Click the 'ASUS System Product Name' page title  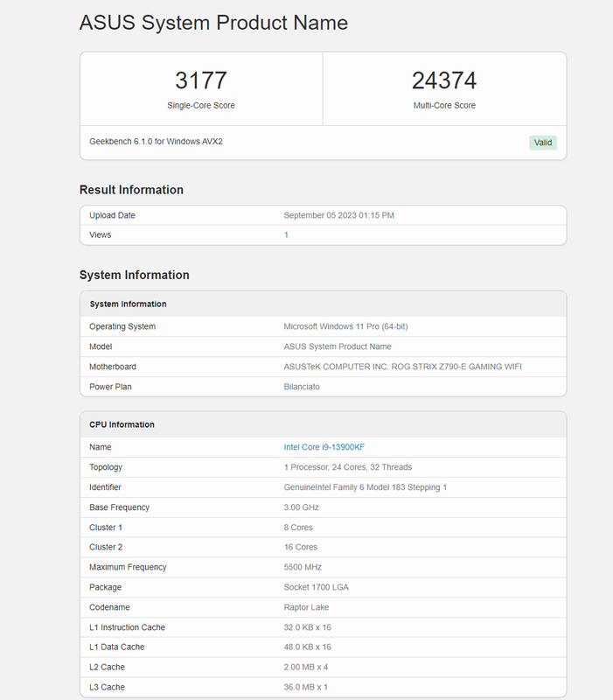[213, 23]
